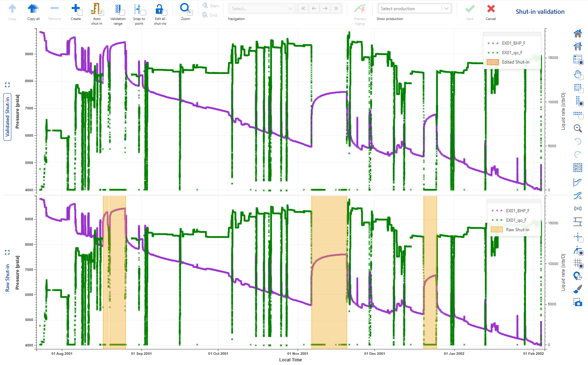Expand the Validated Shut-in plot panel
This screenshot has width=588, height=365.
tap(7, 85)
